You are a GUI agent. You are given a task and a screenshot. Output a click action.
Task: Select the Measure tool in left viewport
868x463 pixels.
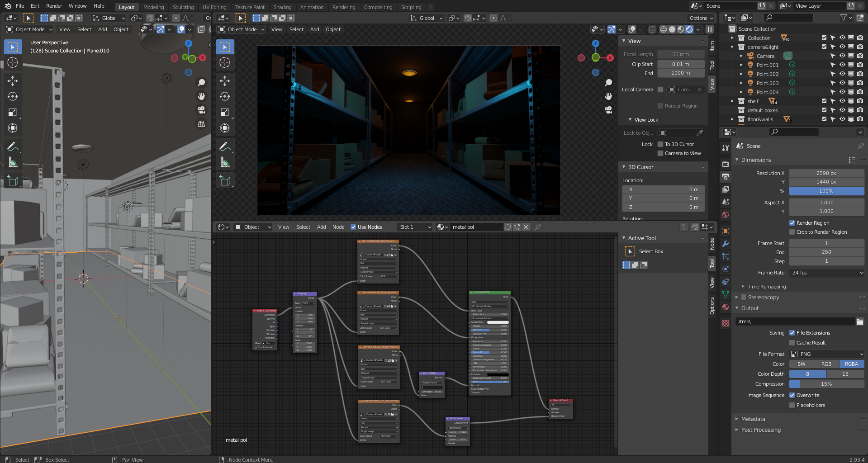click(13, 162)
